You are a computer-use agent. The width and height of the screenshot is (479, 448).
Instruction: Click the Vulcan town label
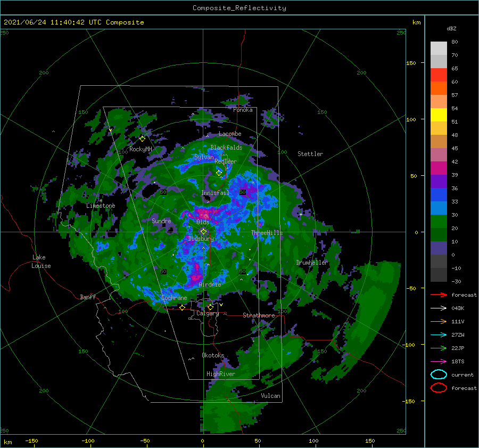(270, 396)
